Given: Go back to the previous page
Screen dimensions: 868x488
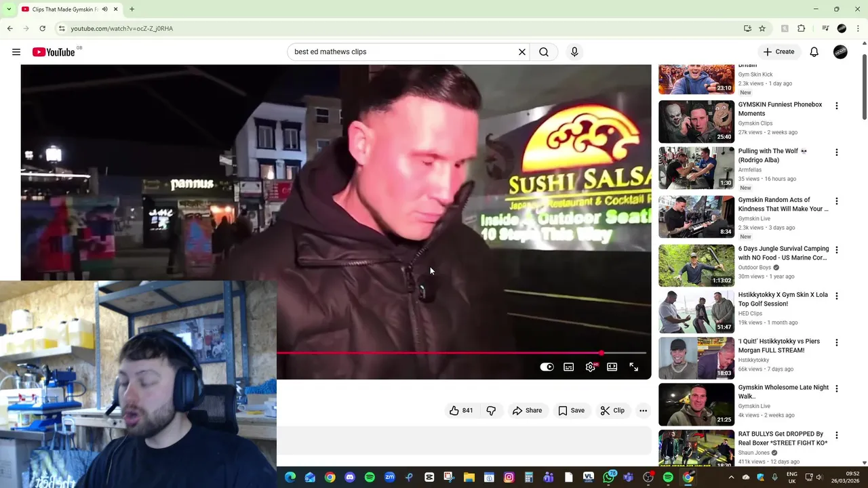Looking at the screenshot, I should click(x=9, y=28).
